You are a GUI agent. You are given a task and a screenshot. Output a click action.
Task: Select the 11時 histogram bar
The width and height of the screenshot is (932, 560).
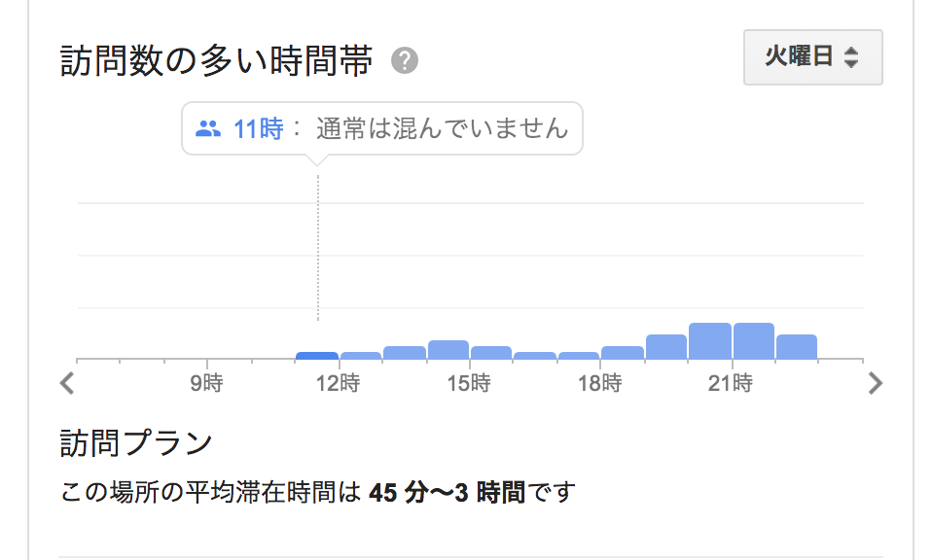317,356
